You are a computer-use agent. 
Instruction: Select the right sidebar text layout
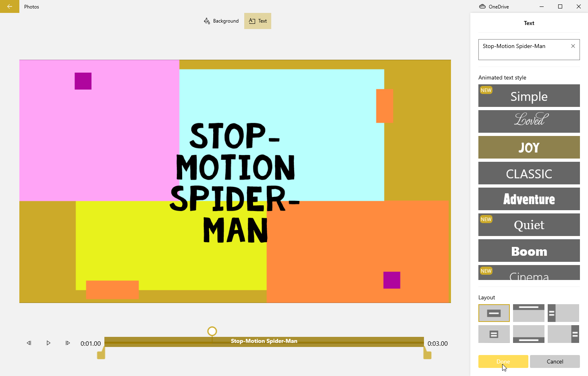(x=563, y=334)
